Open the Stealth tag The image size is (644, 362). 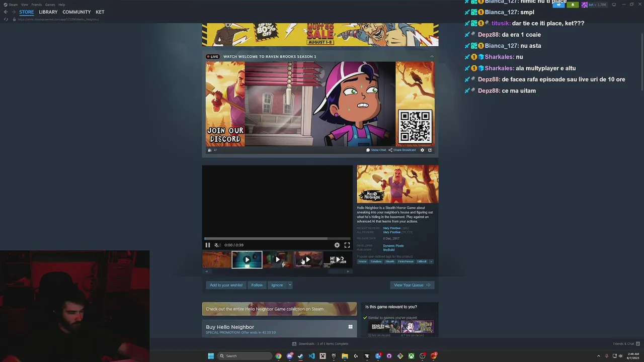(390, 261)
